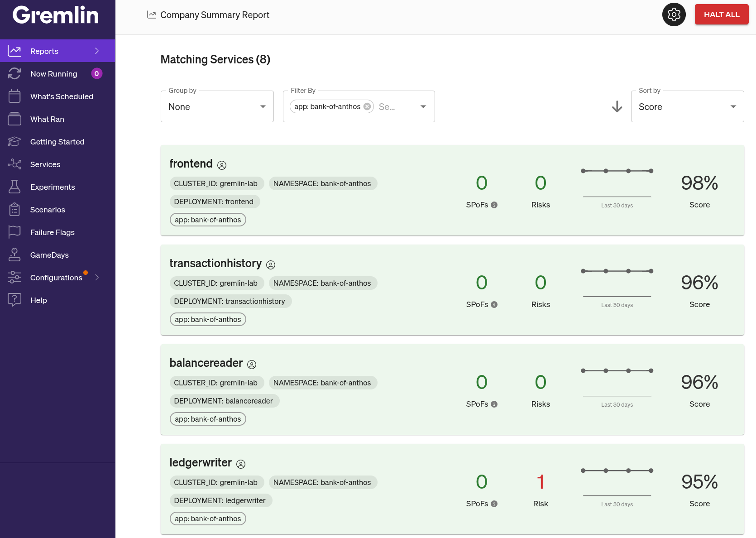Viewport: 756px width, 538px height.
Task: Click the owner icon next to transactionhistory
Action: 271,265
